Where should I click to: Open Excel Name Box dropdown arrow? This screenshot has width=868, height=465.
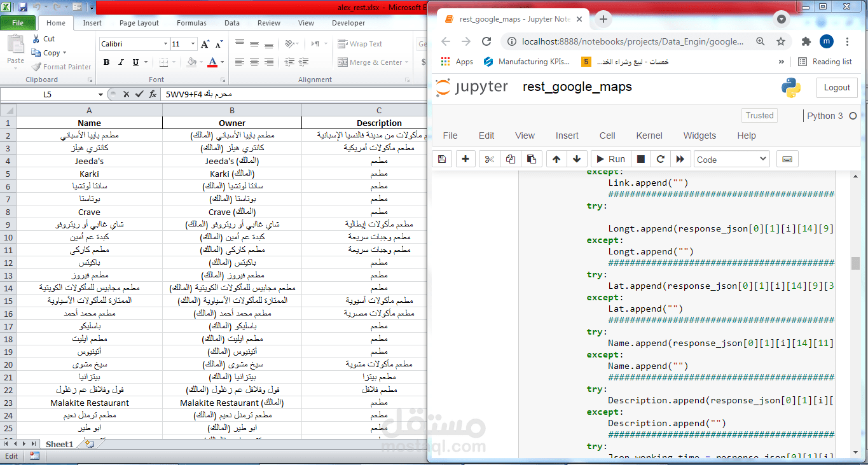pos(100,94)
